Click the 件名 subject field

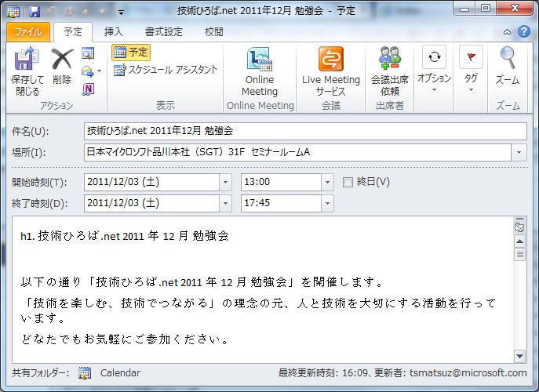[x=305, y=131]
